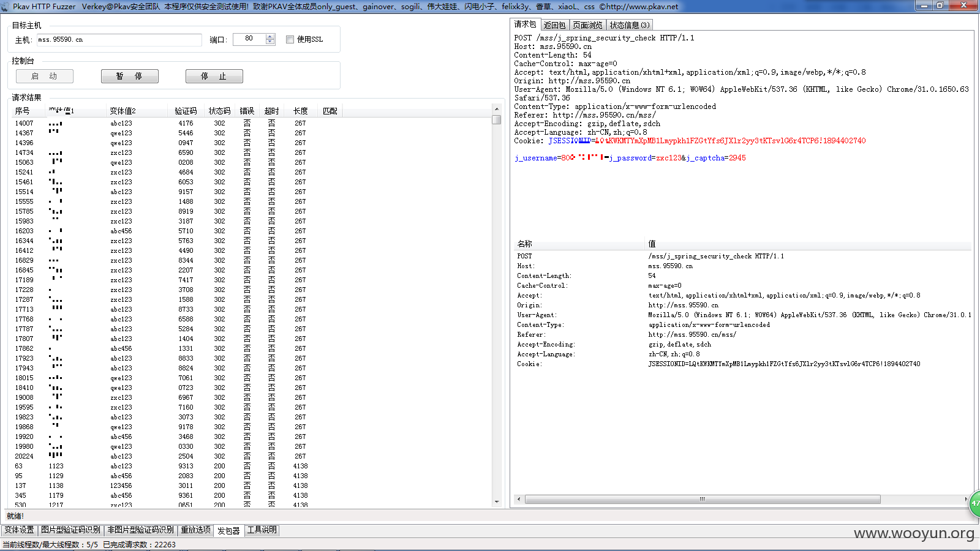Maximize the Pkav HTTP Fuzzer window
The height and width of the screenshot is (551, 980).
coord(940,6)
